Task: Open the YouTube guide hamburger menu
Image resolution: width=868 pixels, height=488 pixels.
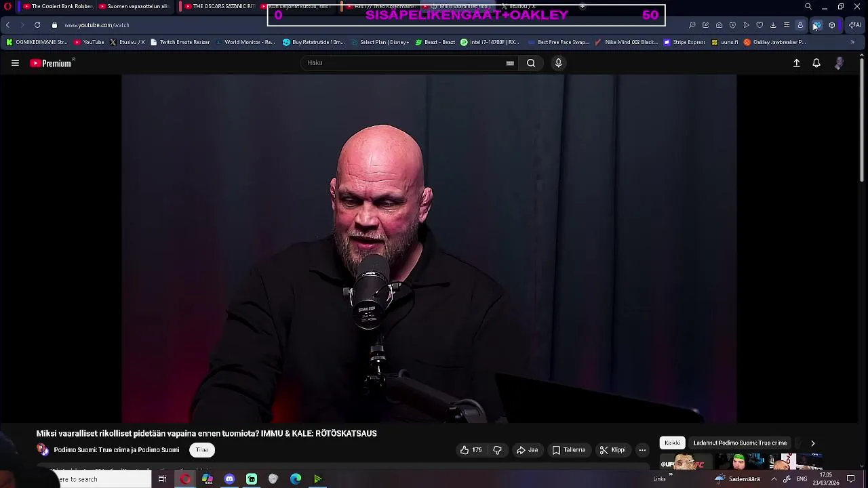Action: coord(15,63)
